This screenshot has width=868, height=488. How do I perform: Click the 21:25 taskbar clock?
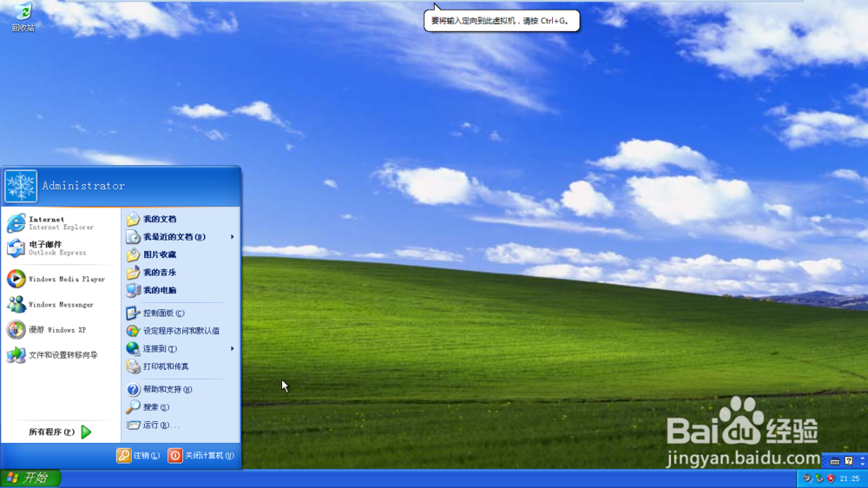(x=849, y=478)
